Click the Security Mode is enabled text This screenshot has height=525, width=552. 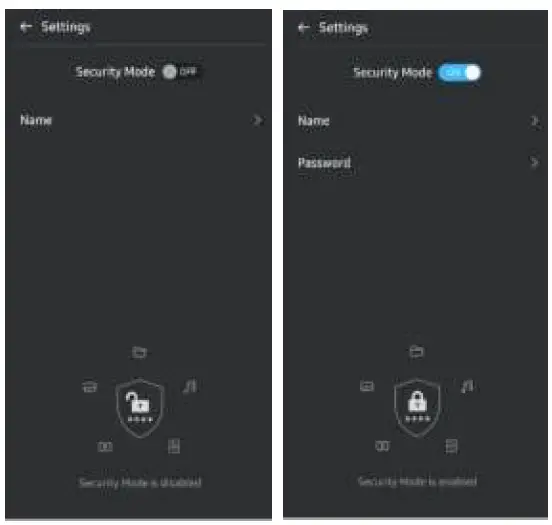coord(417,481)
